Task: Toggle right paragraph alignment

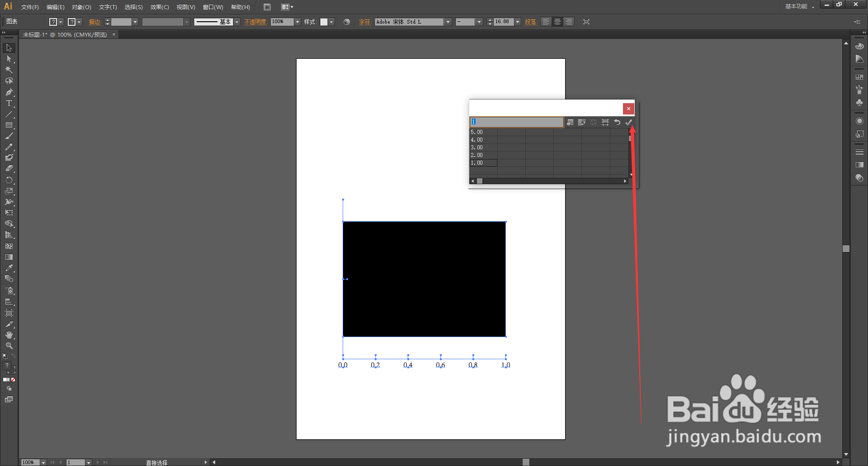Action: [569, 21]
